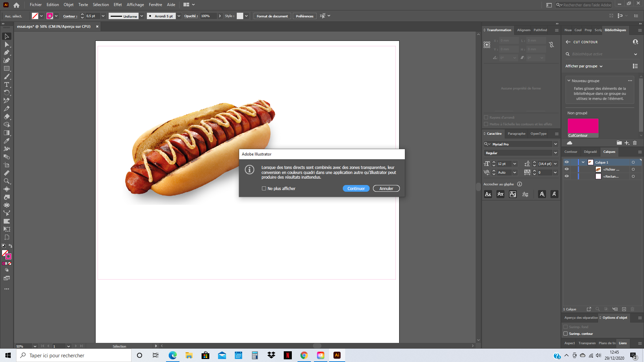Select the Rectangle tool
Viewport: 644px width, 362px height.
pyautogui.click(x=7, y=69)
